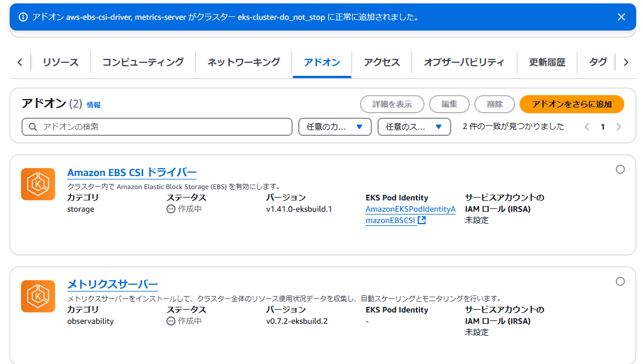Viewport: 643px width, 364px height.
Task: Open the 情報 link next to アドオン heading
Action: tap(93, 105)
